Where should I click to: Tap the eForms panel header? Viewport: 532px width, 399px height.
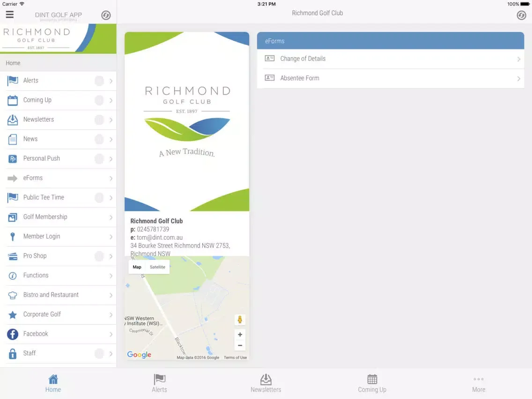[391, 41]
